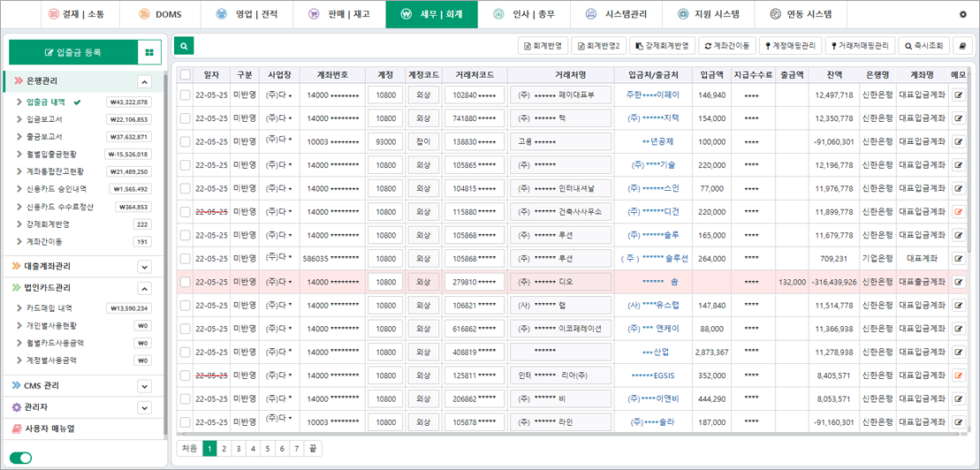Viewport: 980px width, 470px height.
Task: Open memo edit icon for 인터내셔날 row
Action: click(x=958, y=189)
